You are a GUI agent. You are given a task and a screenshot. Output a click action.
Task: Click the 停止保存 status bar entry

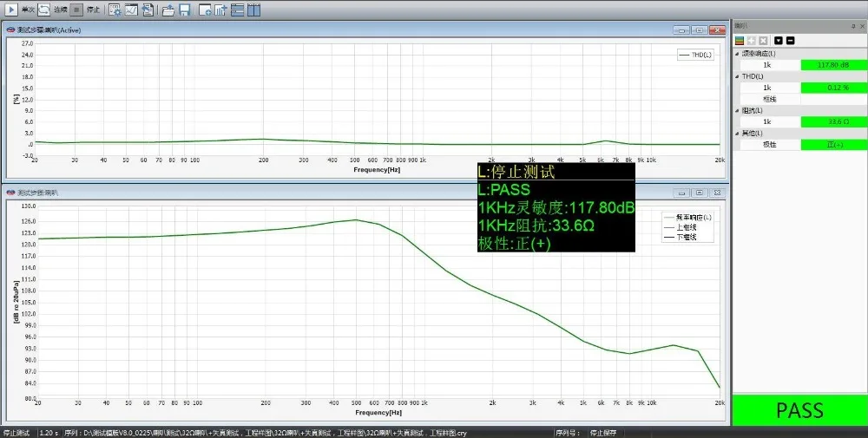click(x=603, y=433)
